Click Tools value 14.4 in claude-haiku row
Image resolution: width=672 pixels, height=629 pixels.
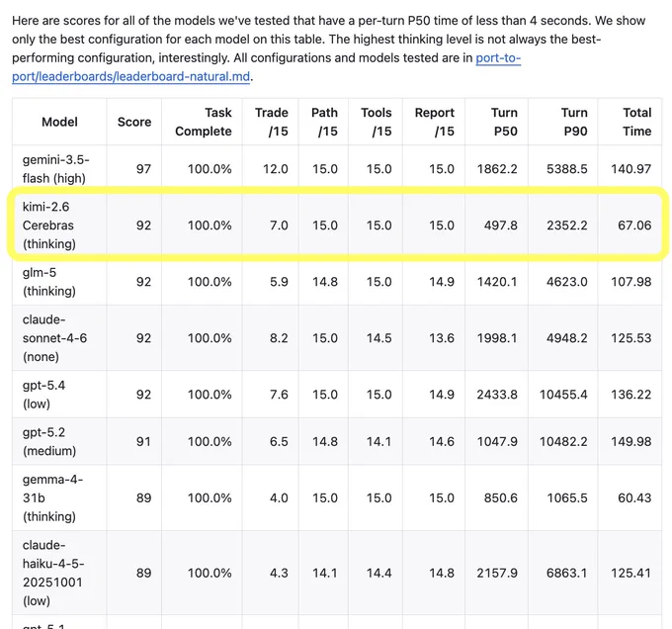pos(378,573)
